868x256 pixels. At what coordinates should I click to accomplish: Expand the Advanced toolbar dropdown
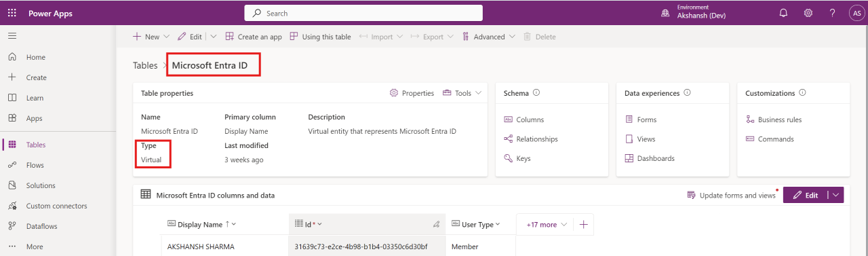point(488,37)
